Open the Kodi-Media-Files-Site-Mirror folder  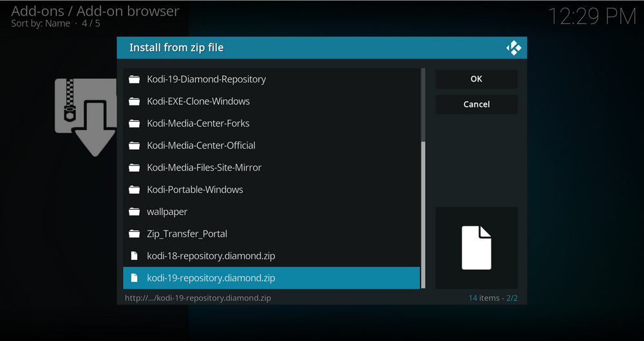click(204, 167)
